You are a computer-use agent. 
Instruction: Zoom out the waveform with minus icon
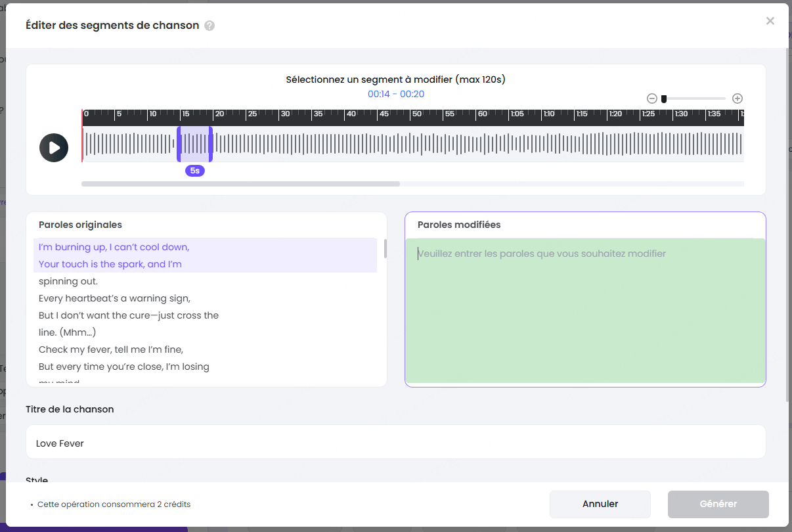(651, 99)
